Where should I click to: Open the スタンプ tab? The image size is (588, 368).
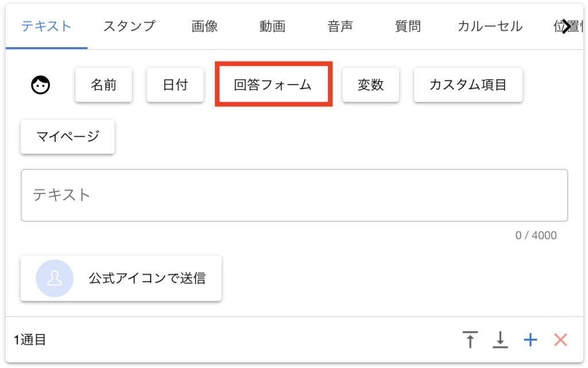tap(129, 26)
